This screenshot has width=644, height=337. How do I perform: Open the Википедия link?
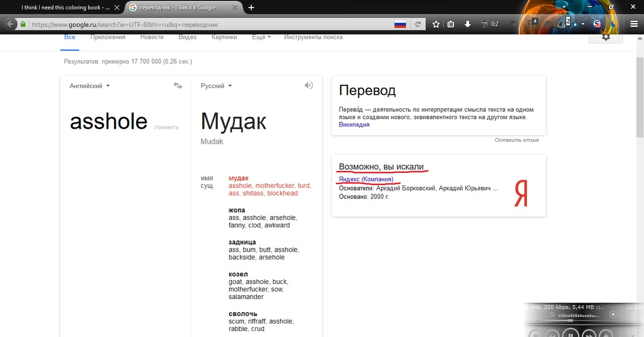coord(354,124)
